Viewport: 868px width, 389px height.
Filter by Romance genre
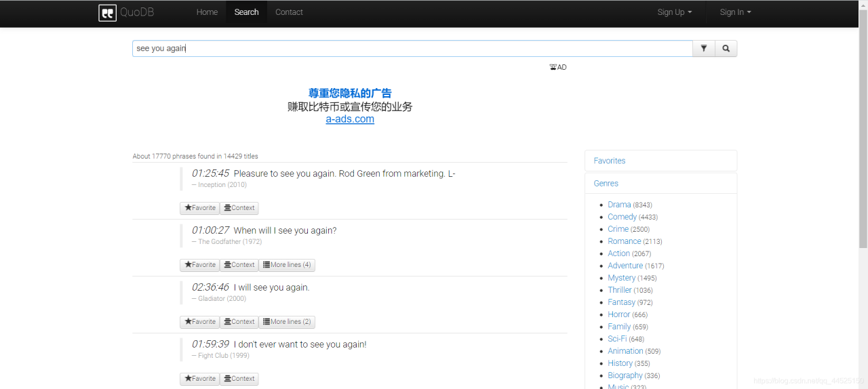[624, 241]
